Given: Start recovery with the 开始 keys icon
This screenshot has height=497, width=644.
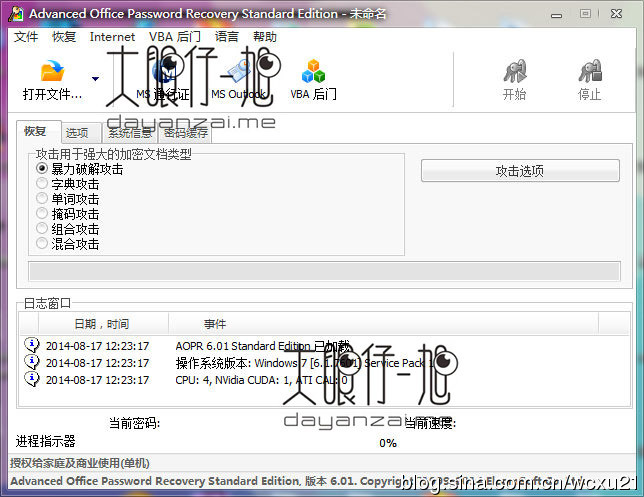Looking at the screenshot, I should point(515,71).
